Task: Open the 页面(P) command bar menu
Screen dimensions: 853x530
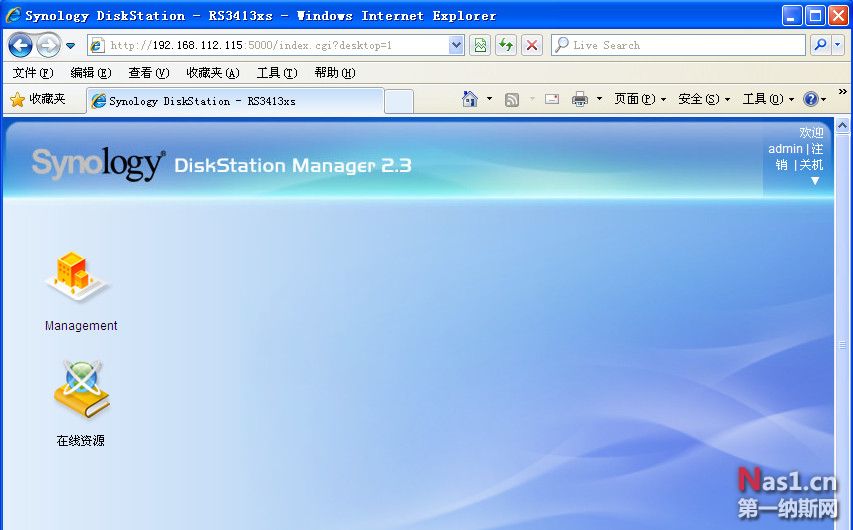Action: [640, 99]
